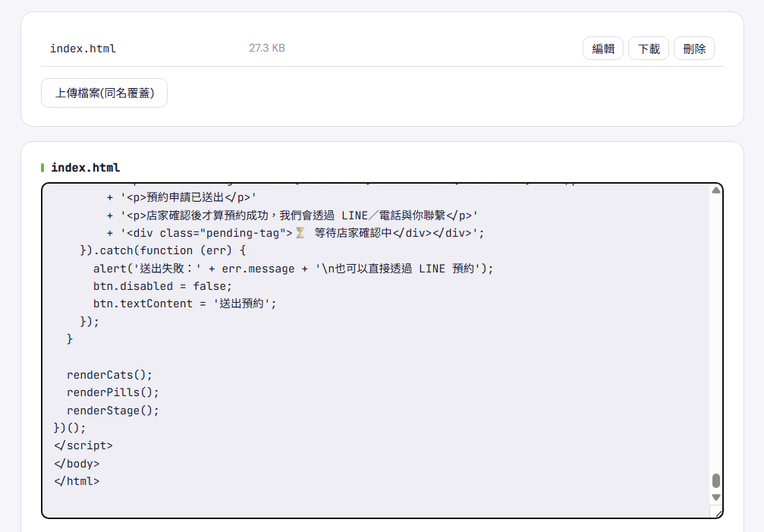Click the 店家確認後才算預約成功 code line

[292, 216]
